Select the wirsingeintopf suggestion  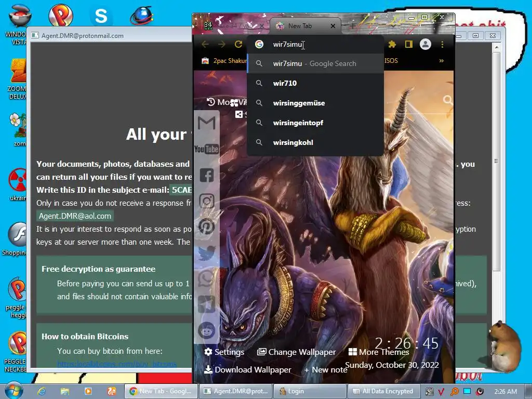pyautogui.click(x=315, y=123)
